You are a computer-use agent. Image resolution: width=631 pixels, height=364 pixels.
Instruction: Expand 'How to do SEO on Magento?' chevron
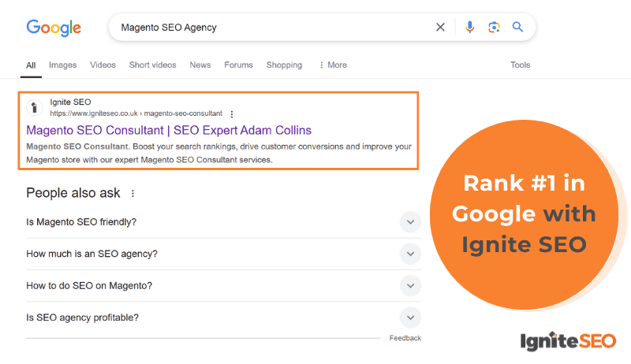pyautogui.click(x=410, y=286)
